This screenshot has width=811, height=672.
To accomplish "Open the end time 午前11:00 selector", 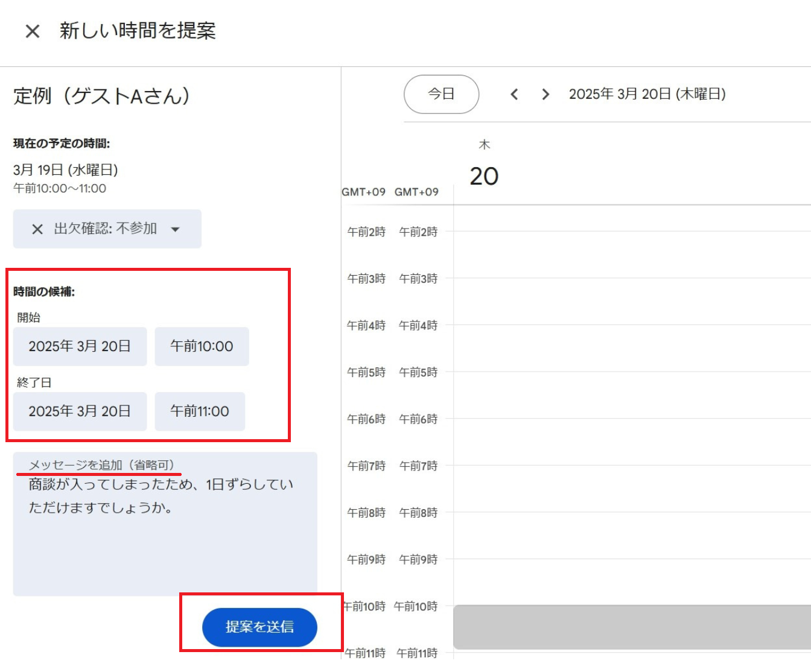I will 200,411.
